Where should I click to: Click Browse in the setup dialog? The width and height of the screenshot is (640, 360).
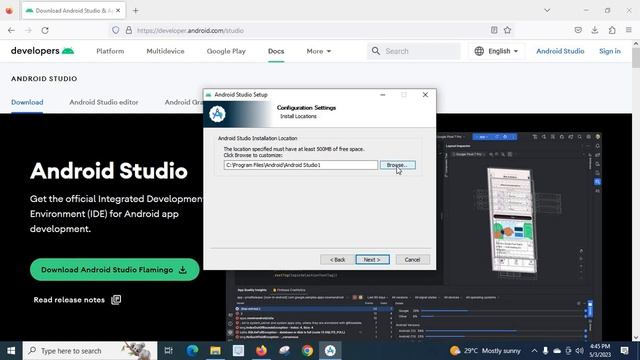[398, 165]
